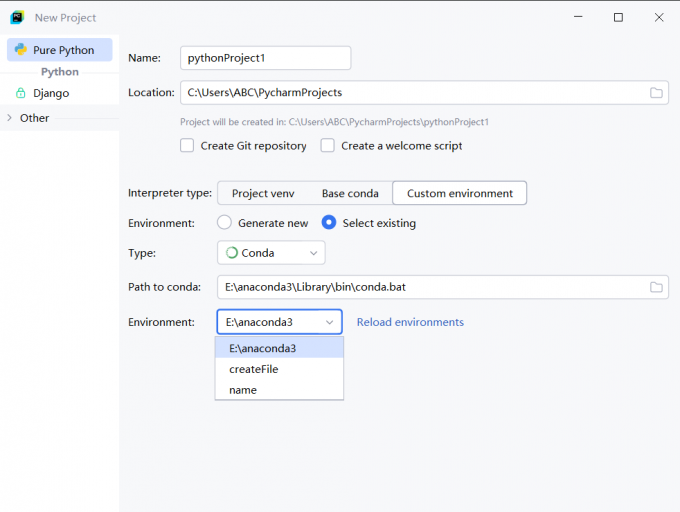Enable Create Git repository checkbox

tap(187, 145)
